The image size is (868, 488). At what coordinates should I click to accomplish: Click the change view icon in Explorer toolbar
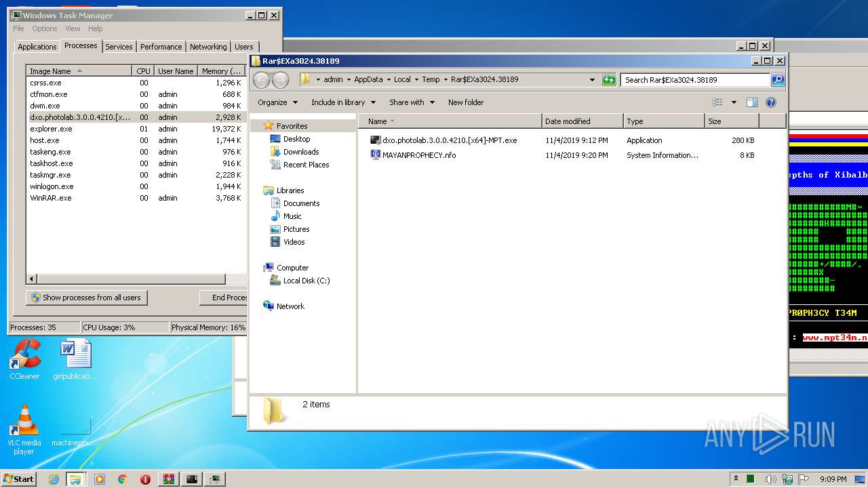tap(717, 102)
